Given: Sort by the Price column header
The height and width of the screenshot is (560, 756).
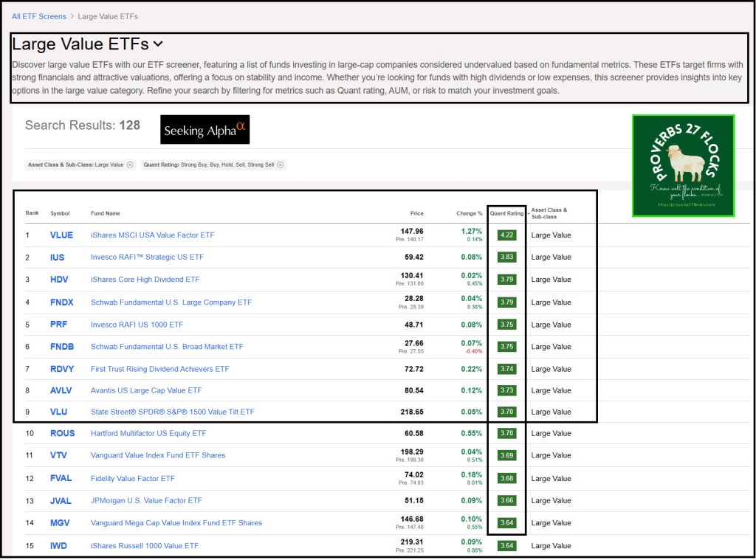Looking at the screenshot, I should [416, 213].
